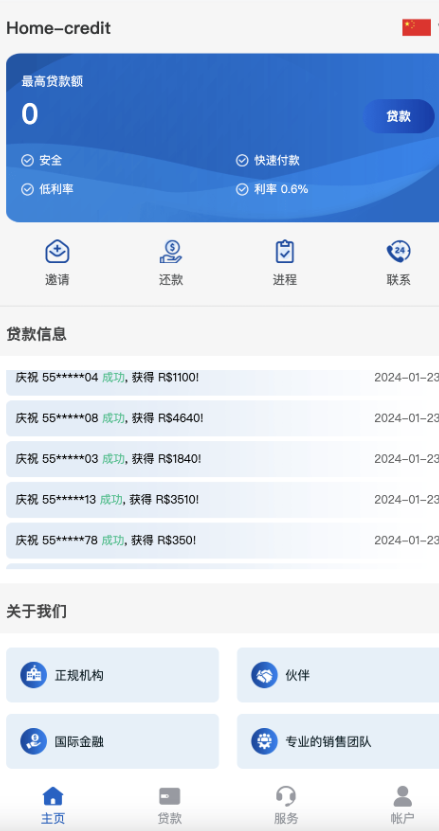Viewport: 439px width, 831px height.
Task: Click the 快速付款 text
Action: [x=277, y=161]
